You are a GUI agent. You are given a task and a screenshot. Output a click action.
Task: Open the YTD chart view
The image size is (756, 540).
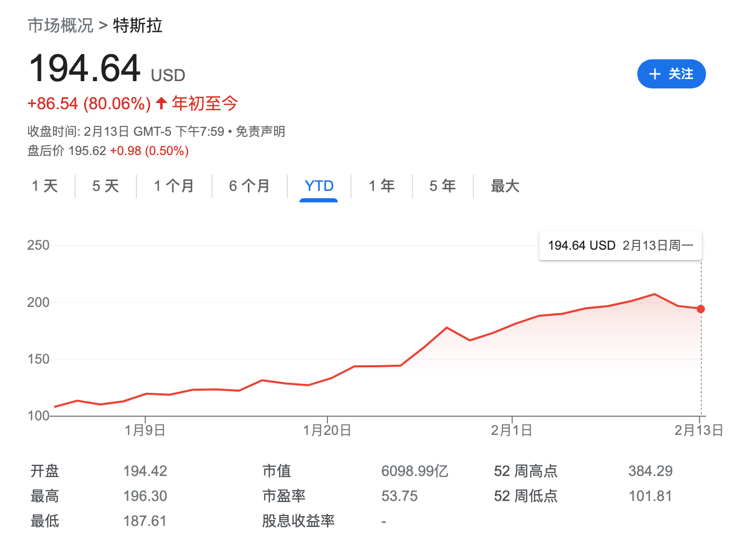pyautogui.click(x=319, y=186)
